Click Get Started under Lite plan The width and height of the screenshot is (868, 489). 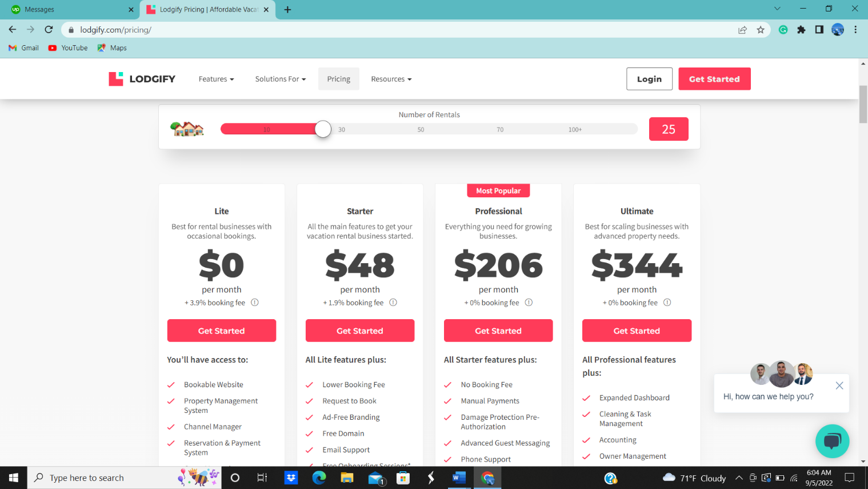(x=222, y=331)
